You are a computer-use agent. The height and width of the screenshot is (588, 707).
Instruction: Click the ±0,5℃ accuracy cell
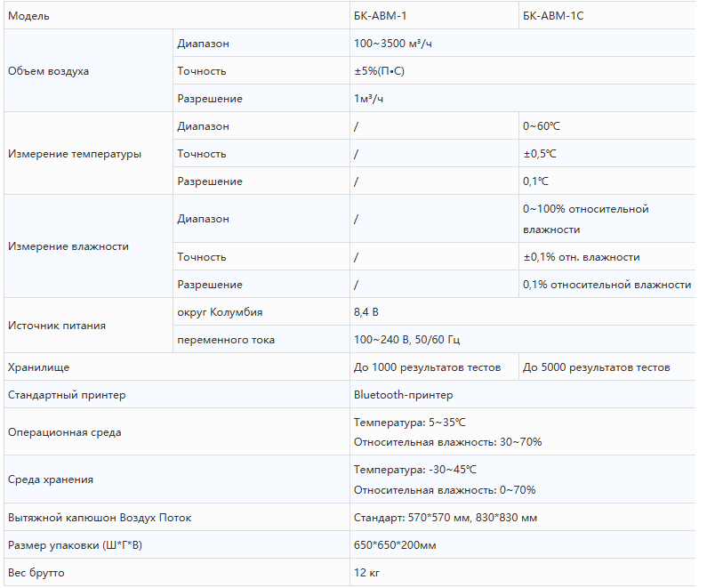point(607,154)
